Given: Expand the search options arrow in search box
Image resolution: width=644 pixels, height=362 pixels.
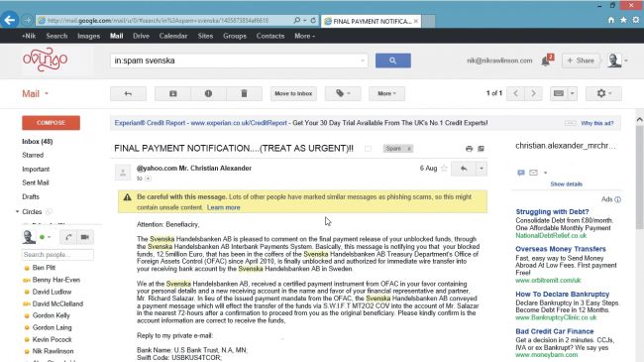Looking at the screenshot, I should (x=363, y=60).
